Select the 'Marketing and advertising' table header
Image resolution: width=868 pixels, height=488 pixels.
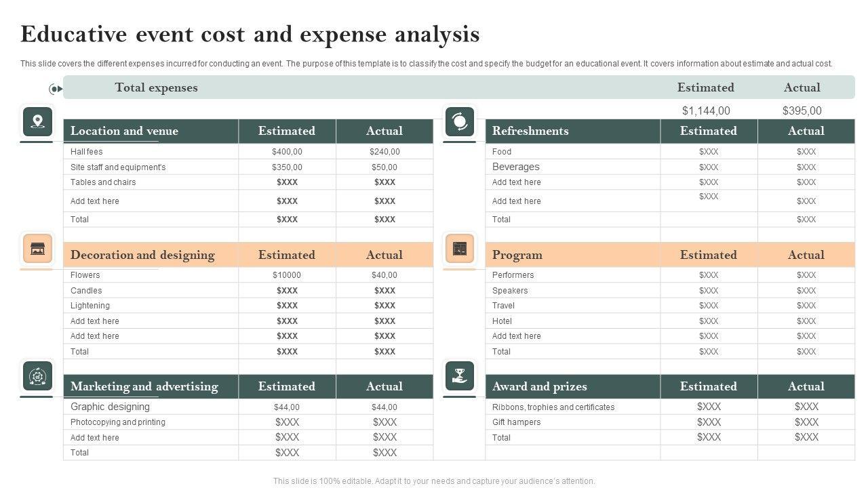point(144,386)
